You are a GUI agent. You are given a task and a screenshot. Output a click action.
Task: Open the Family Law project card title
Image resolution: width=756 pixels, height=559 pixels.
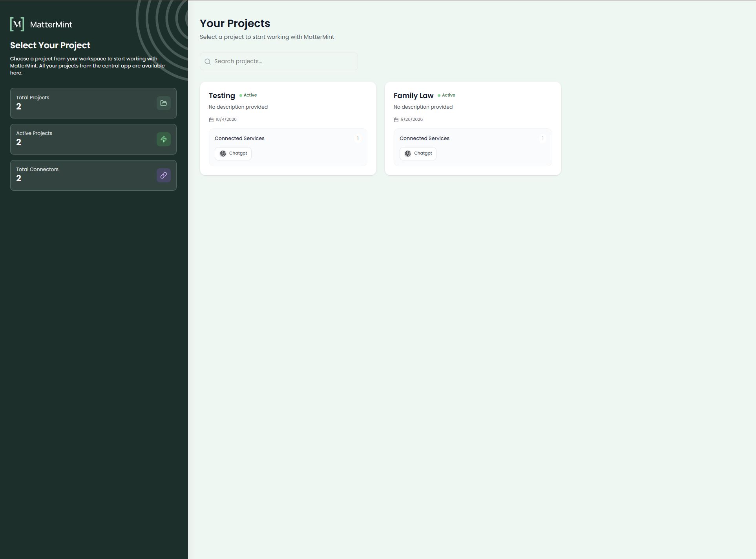click(413, 96)
